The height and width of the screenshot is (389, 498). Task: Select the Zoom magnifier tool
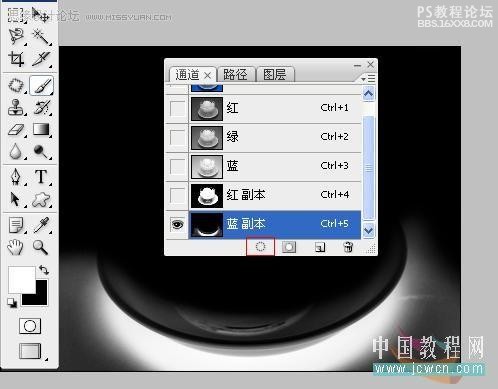40,248
